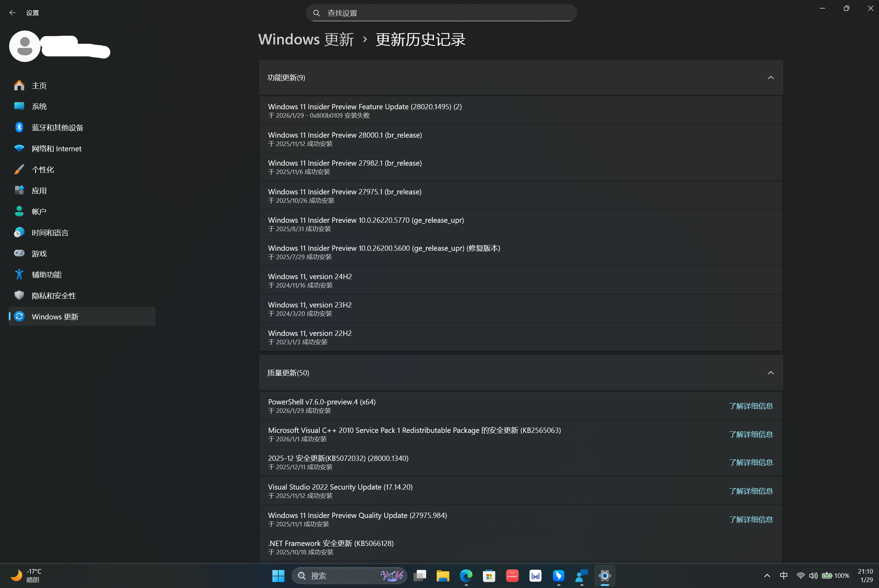Open 了解详细信息 for PowerShell v7.6.0-preview.4
The height and width of the screenshot is (588, 879).
pyautogui.click(x=751, y=406)
